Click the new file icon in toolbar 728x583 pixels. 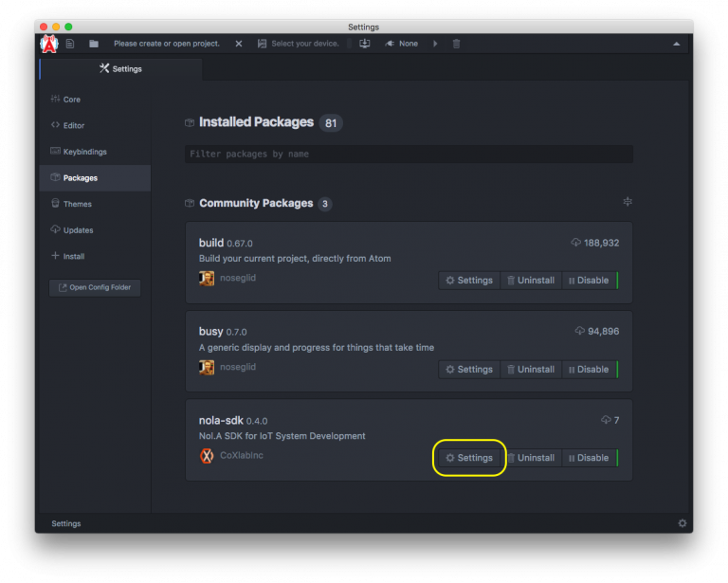click(x=70, y=44)
